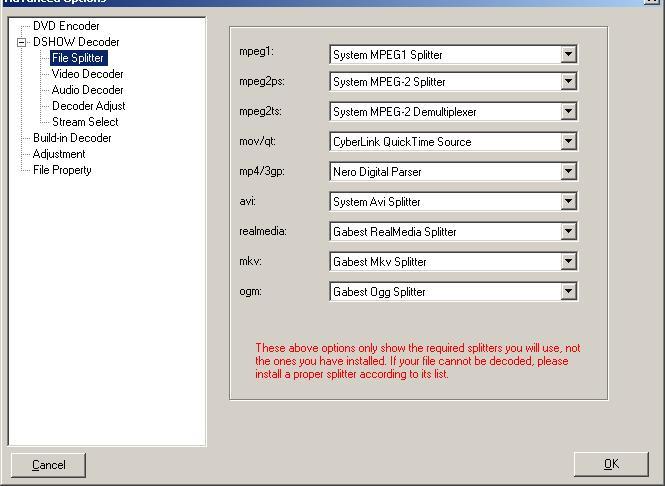Click the mkv: label
Viewport: 665px width, 486px height.
[x=250, y=261]
